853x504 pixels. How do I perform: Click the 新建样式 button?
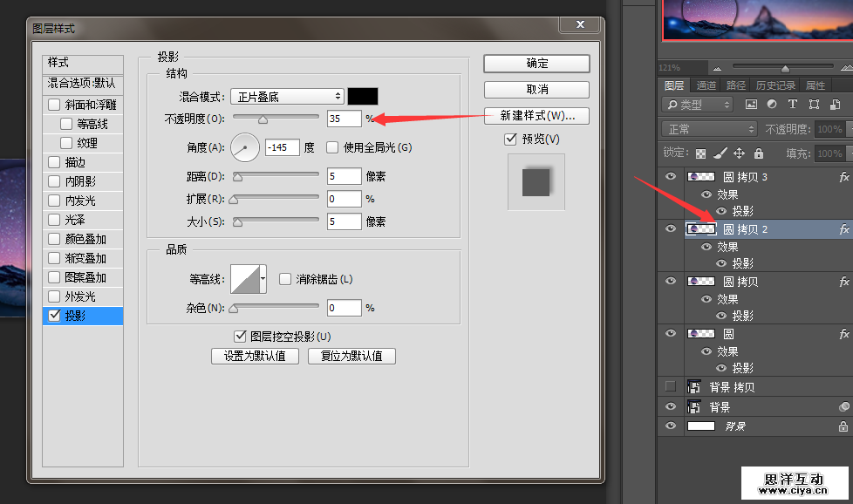pos(536,116)
